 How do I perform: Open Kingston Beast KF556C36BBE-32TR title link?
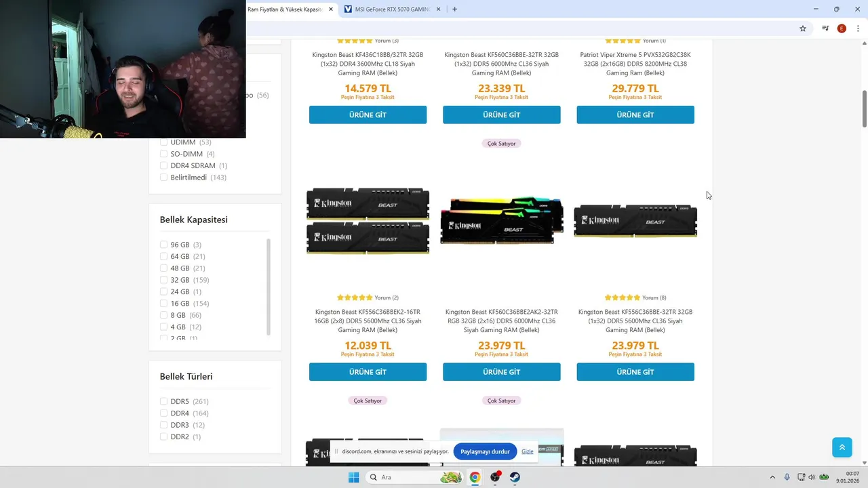635,321
